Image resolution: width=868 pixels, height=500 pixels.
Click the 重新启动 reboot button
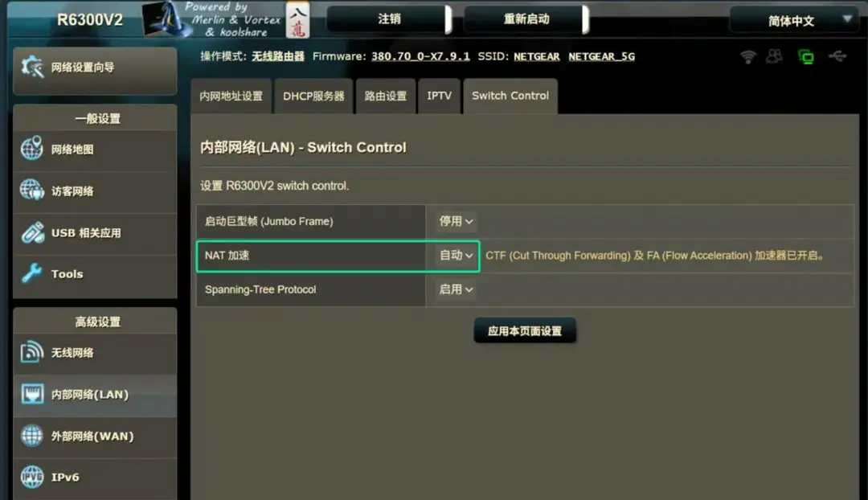click(526, 19)
